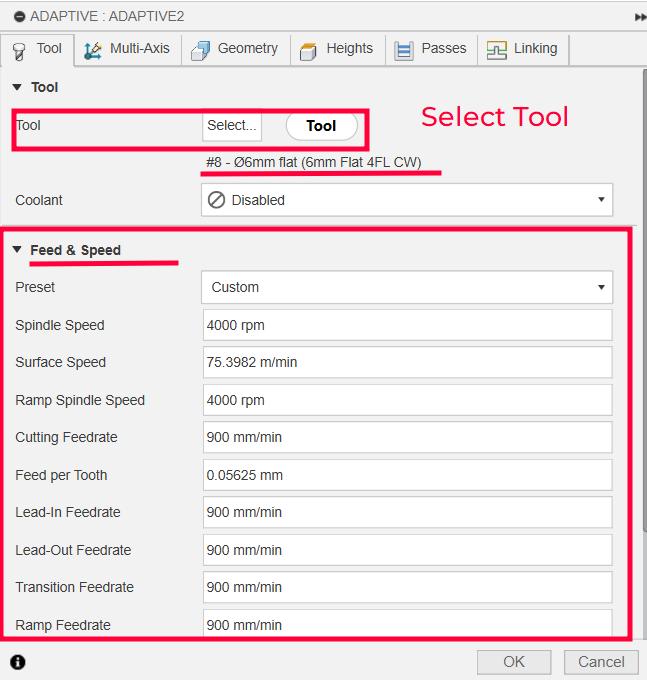647x680 pixels.
Task: Click the vertical scrollbar on the right
Action: [x=644, y=299]
